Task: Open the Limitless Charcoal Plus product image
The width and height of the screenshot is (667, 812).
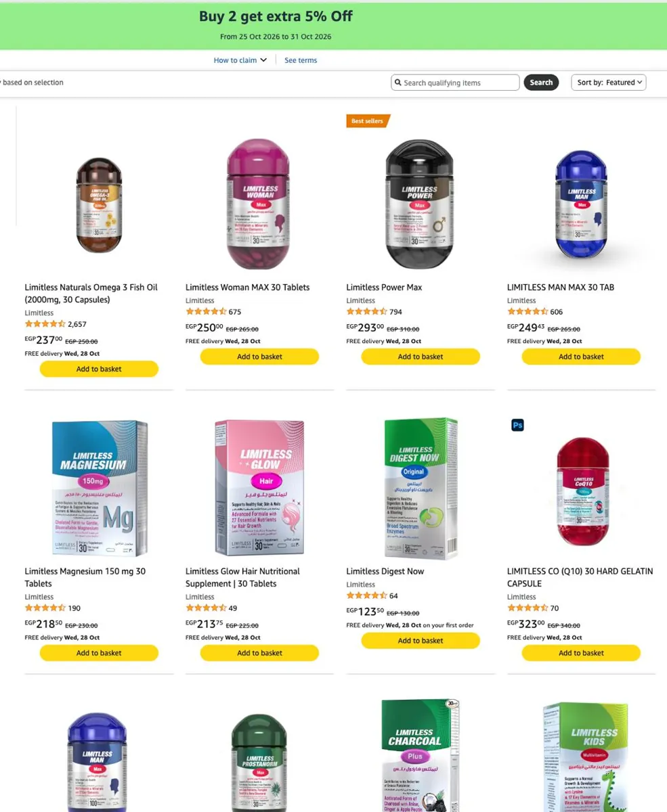Action: 421,754
